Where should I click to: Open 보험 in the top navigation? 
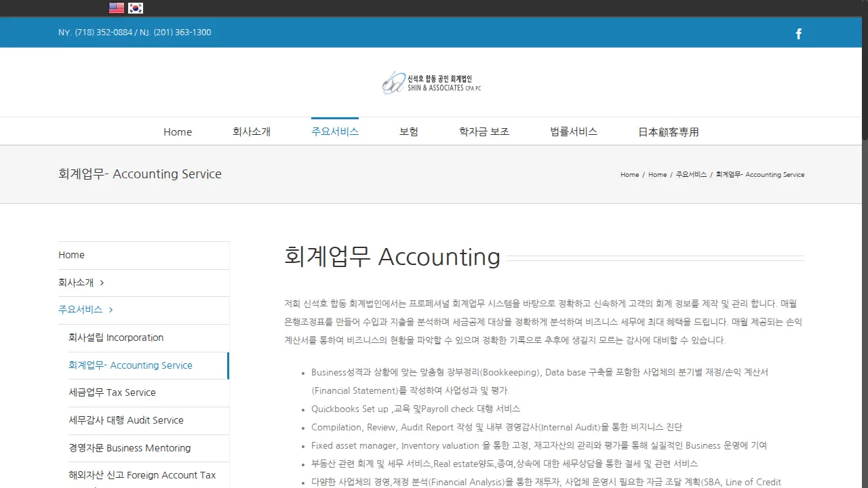(x=409, y=131)
